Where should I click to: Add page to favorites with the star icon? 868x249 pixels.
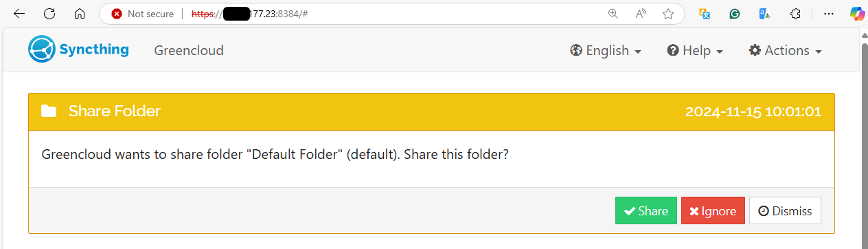click(x=668, y=14)
